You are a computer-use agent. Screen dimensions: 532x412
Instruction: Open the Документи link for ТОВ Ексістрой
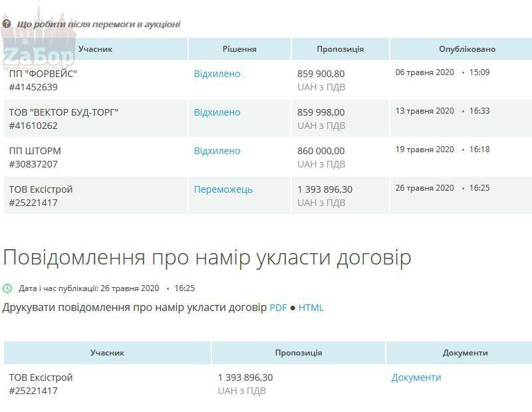click(416, 377)
